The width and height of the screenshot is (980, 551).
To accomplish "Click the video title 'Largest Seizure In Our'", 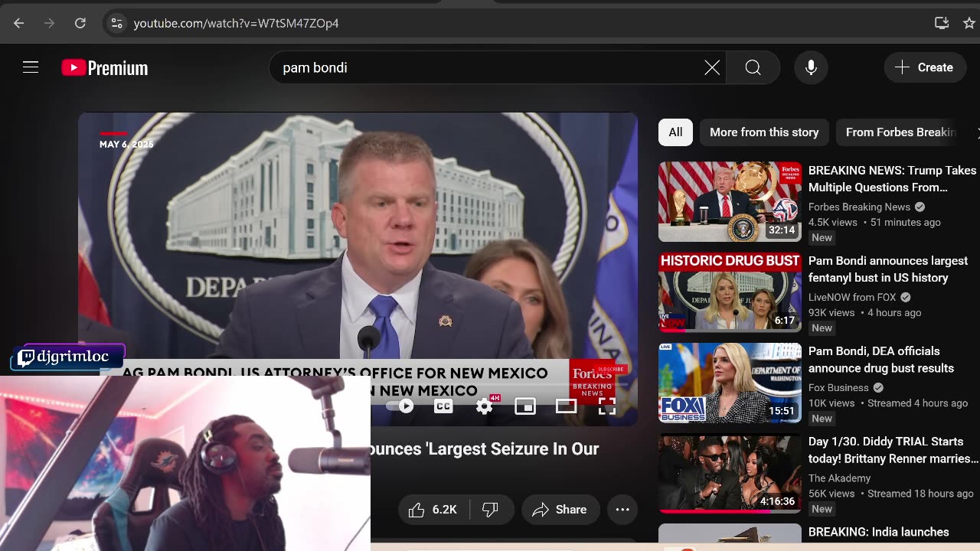I will point(485,448).
